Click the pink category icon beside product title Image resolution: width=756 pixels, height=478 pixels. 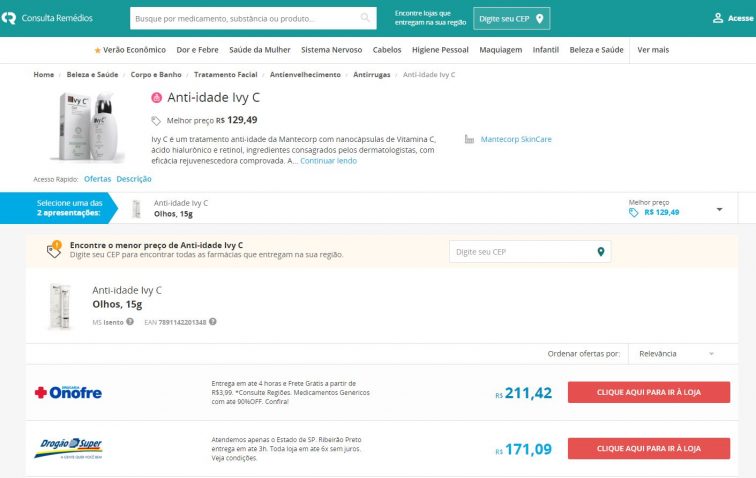157,97
